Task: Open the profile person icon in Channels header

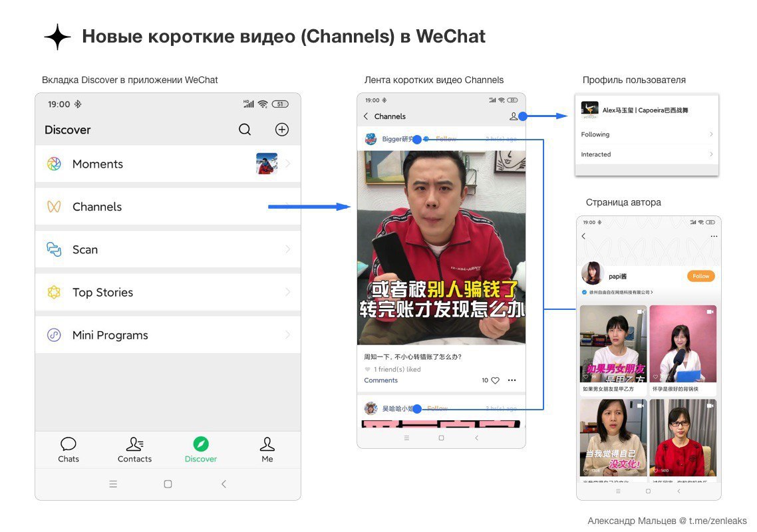Action: point(513,116)
